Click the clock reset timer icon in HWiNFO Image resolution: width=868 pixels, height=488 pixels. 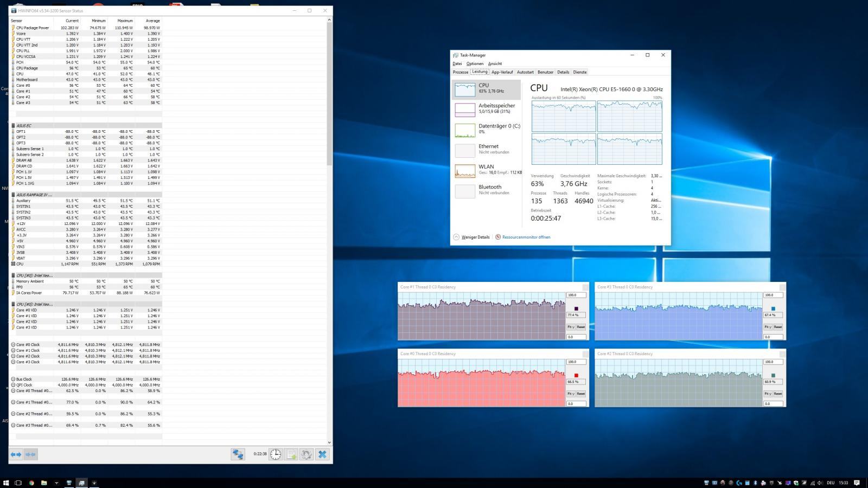click(276, 454)
